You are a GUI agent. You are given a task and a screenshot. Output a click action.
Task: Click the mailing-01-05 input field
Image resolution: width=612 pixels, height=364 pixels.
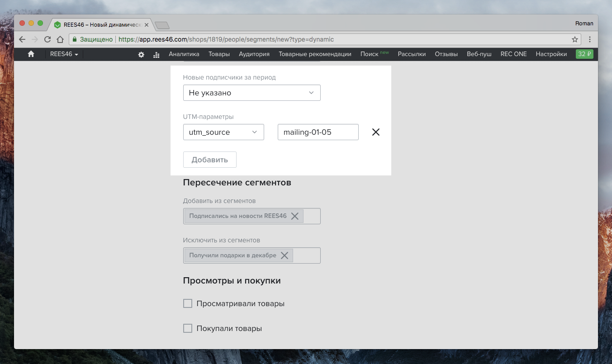click(x=318, y=132)
